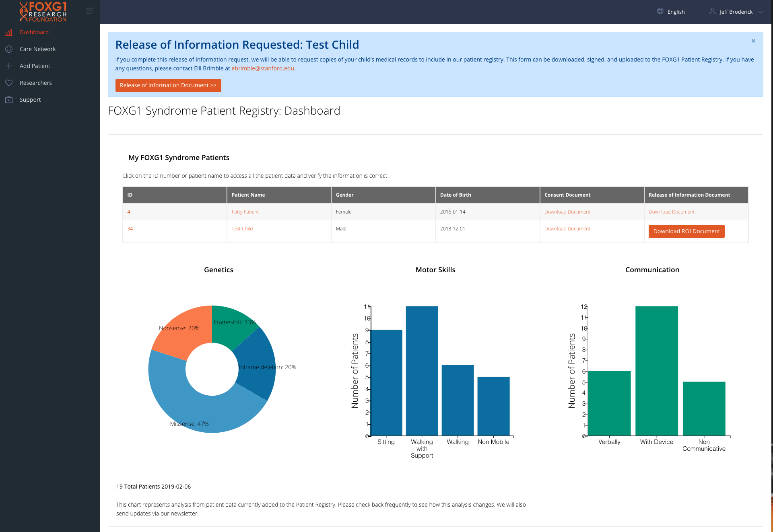Image resolution: width=773 pixels, height=532 pixels.
Task: Click the Dashboard bar chart icon
Action: 9,33
